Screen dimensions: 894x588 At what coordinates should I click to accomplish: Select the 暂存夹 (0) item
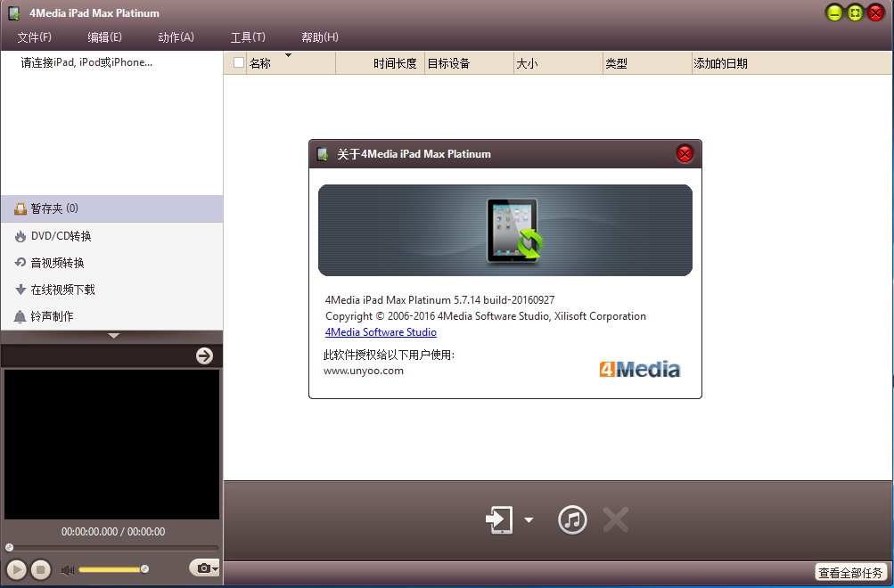(x=111, y=208)
